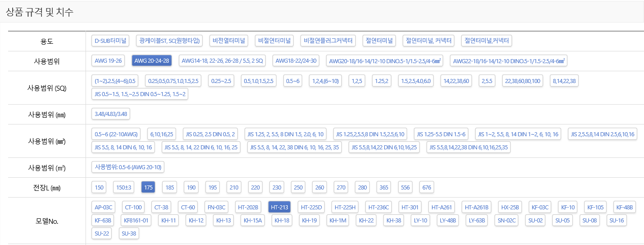644x245 pixels.
Task: Pick SQ range 8,14,22,38
Action: tap(565, 81)
